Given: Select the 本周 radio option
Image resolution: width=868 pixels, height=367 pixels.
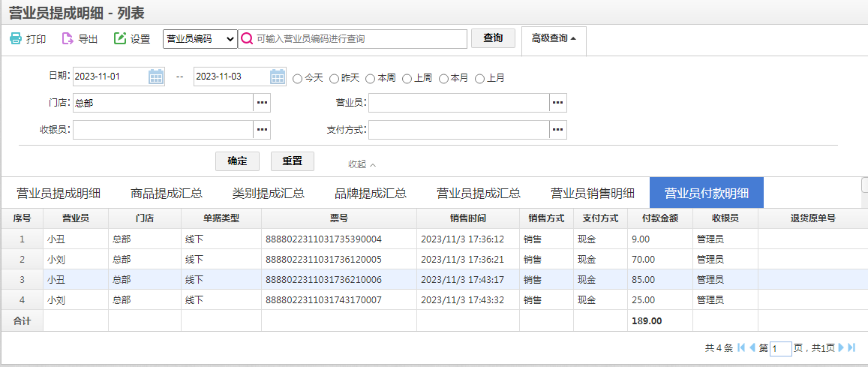Looking at the screenshot, I should [371, 79].
